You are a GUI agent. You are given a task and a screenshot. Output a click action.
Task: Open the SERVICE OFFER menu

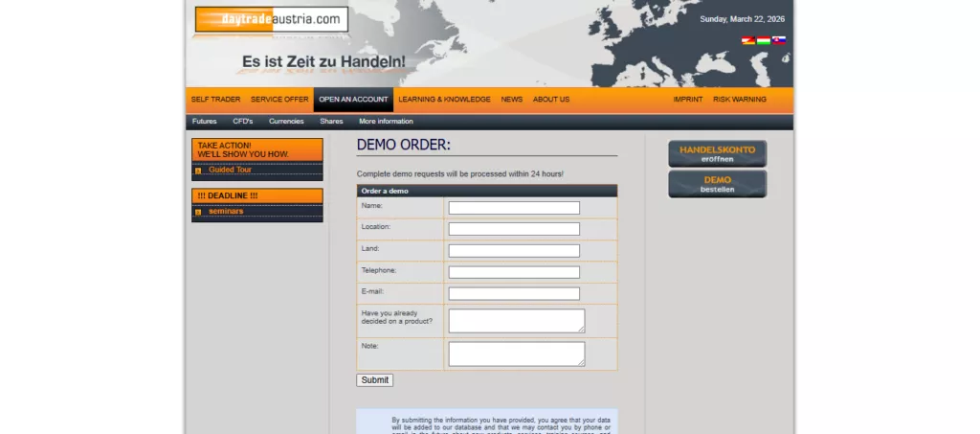(279, 100)
